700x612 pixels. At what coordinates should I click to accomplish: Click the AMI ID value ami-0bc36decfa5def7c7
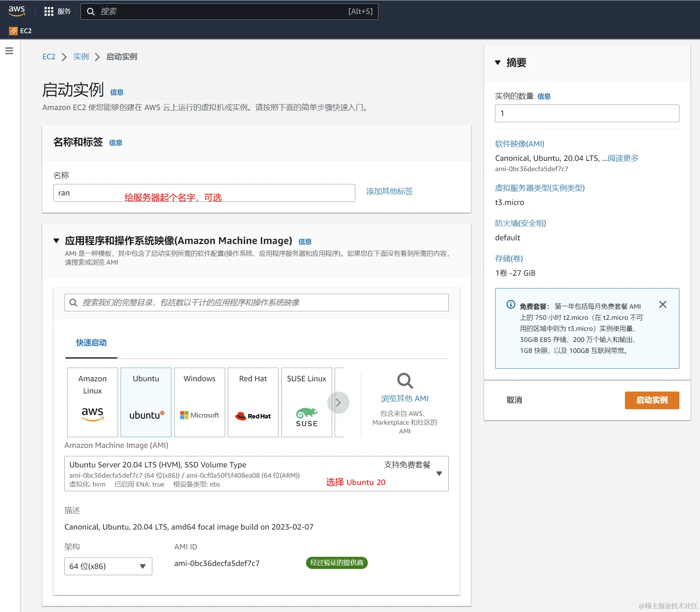coord(217,563)
